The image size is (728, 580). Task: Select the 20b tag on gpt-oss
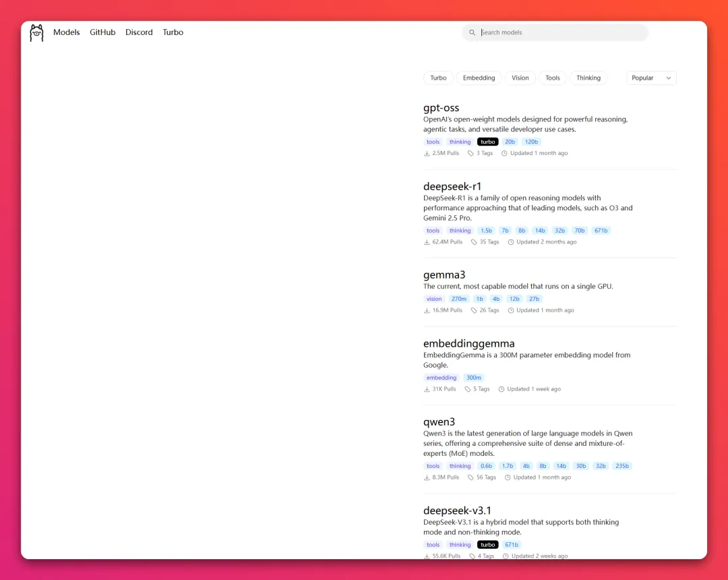coord(510,142)
